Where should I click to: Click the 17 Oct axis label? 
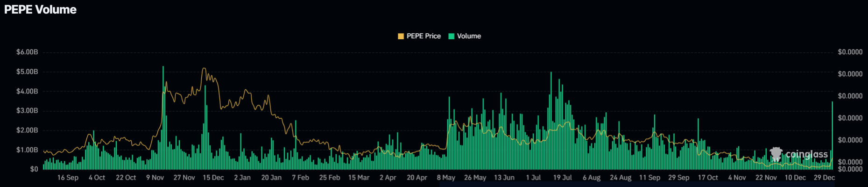(x=708, y=178)
